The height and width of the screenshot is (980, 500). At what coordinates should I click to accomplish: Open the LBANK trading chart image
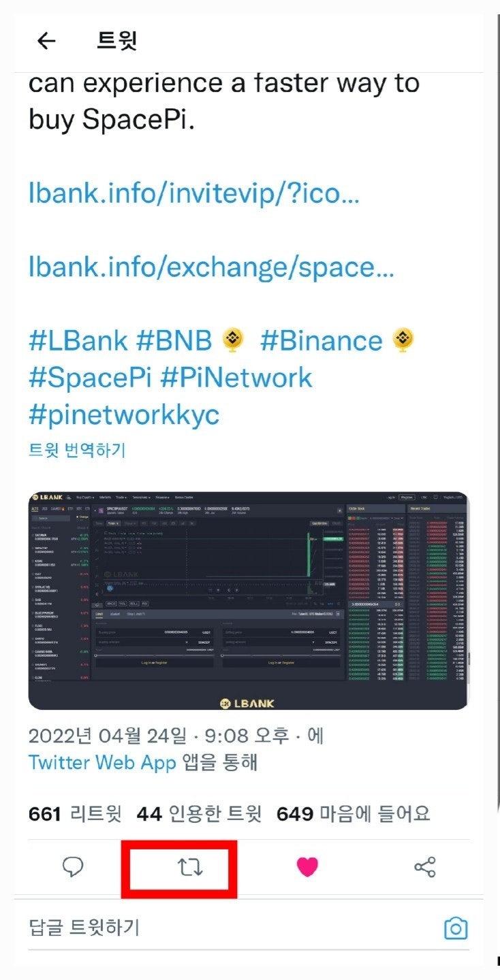click(x=249, y=601)
